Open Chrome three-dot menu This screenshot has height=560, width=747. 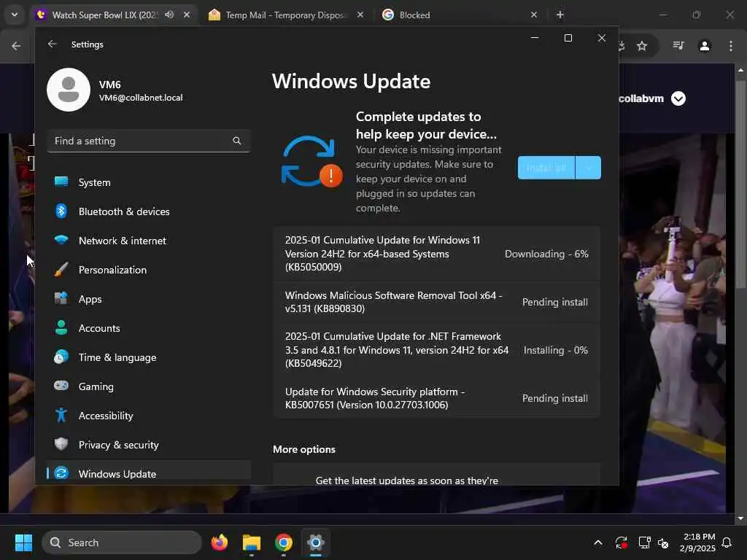point(731,46)
